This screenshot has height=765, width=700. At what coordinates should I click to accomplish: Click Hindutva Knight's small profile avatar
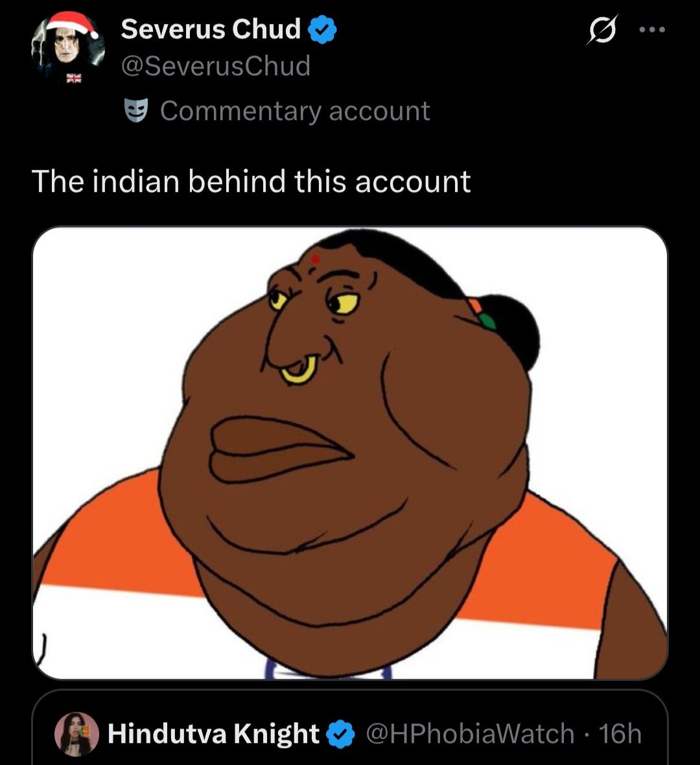(76, 735)
